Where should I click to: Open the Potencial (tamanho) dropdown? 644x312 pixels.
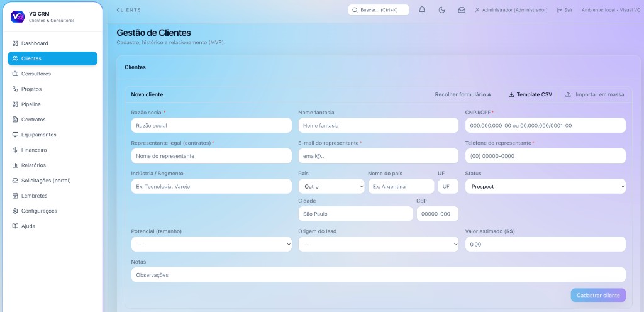pos(211,244)
